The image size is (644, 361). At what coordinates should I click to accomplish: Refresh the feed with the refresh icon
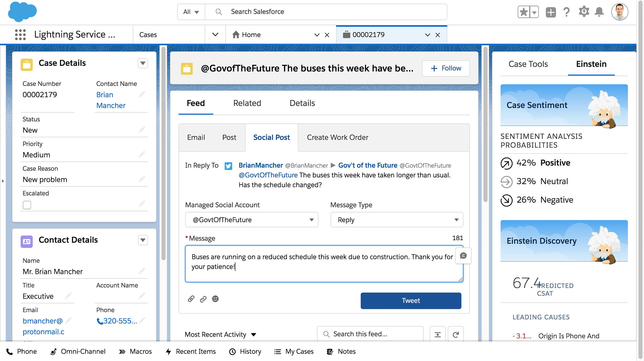[x=456, y=335]
